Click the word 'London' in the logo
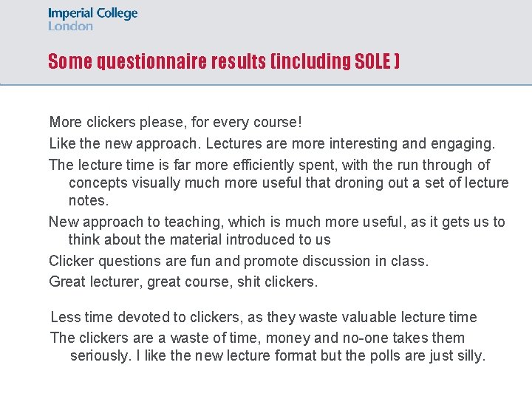This screenshot has height=399, width=532. [x=70, y=26]
